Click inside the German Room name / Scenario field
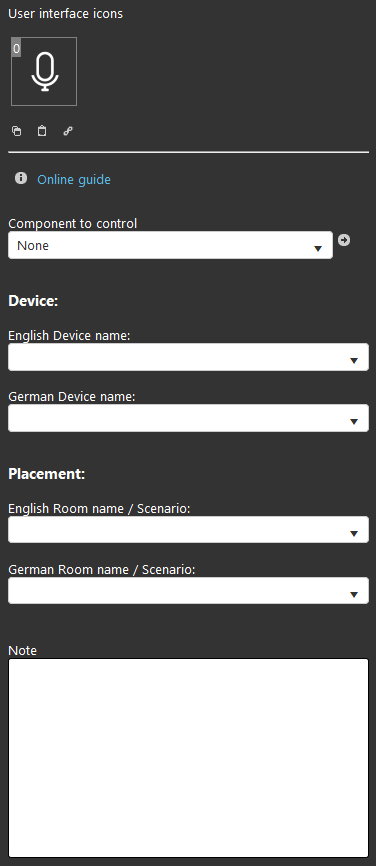This screenshot has width=376, height=866. click(x=188, y=590)
